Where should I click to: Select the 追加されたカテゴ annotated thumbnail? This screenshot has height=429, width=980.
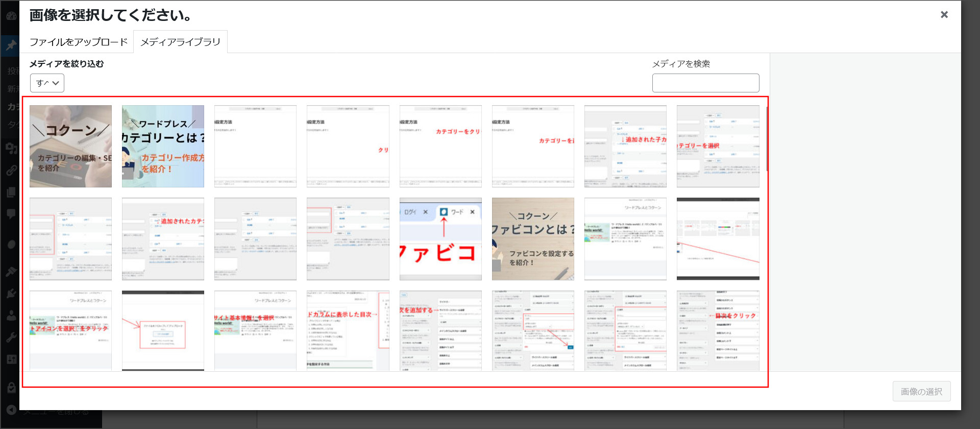click(x=163, y=239)
